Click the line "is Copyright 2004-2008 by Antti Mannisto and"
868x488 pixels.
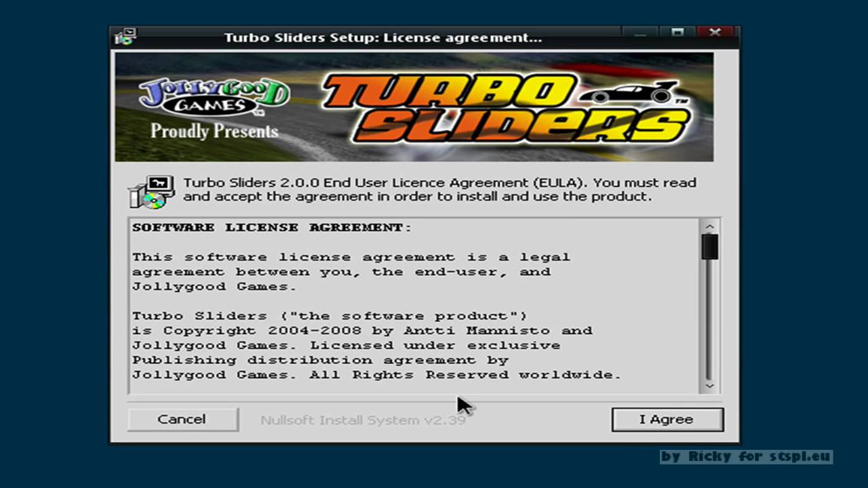(x=362, y=331)
